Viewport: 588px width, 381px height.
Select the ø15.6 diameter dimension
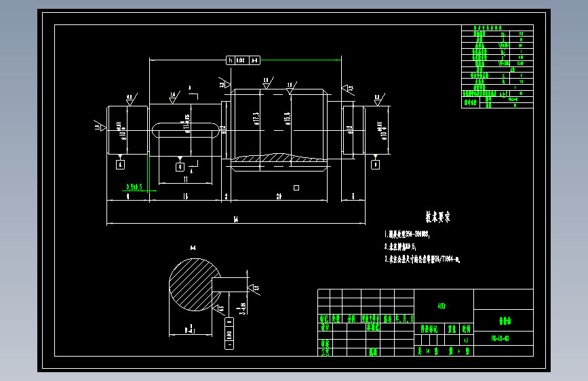point(288,119)
